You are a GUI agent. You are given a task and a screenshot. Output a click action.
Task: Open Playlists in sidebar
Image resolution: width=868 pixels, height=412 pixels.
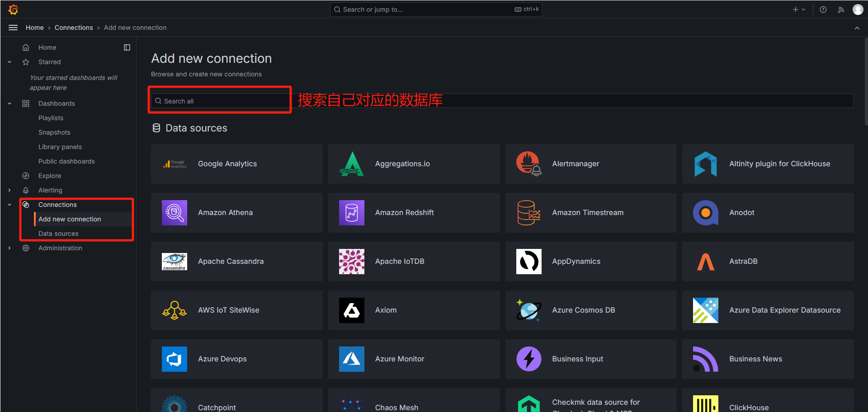click(x=51, y=118)
